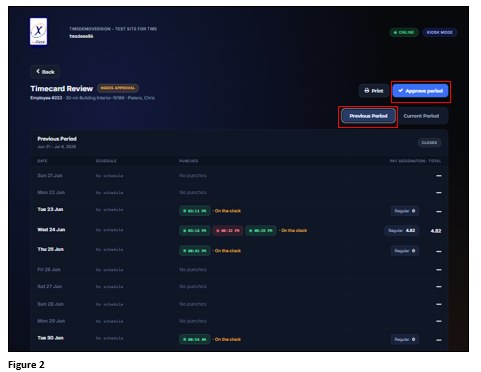This screenshot has width=481, height=372.
Task: Click the Employee #222 details line
Action: [x=92, y=98]
